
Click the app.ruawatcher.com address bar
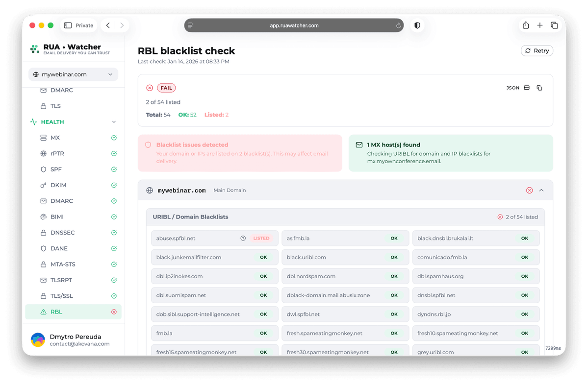[x=294, y=25]
